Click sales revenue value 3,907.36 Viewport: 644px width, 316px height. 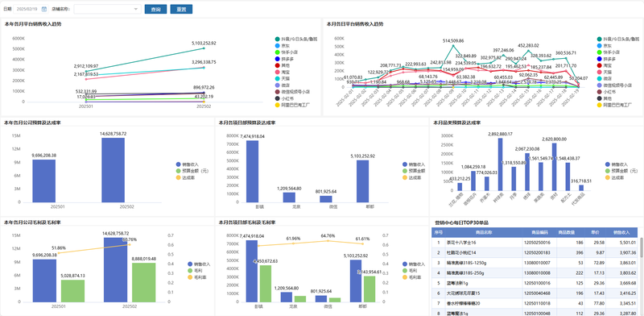(x=627, y=252)
